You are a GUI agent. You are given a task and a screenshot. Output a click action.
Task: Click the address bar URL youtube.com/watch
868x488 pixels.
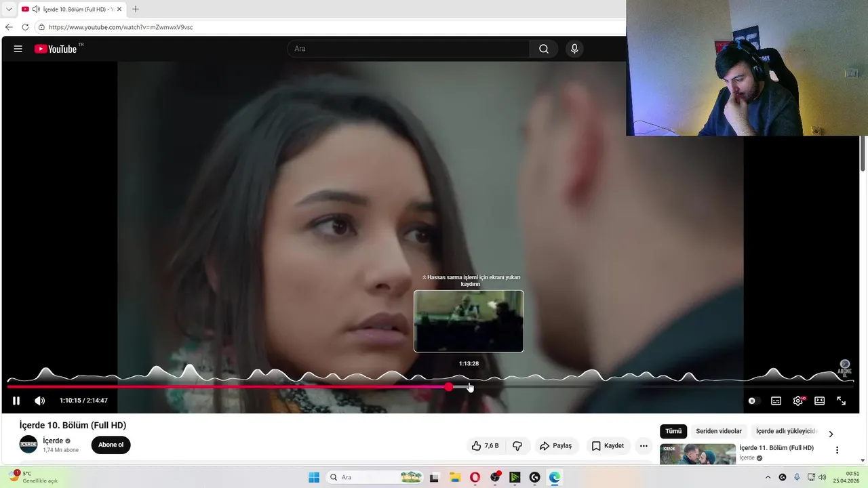[121, 27]
